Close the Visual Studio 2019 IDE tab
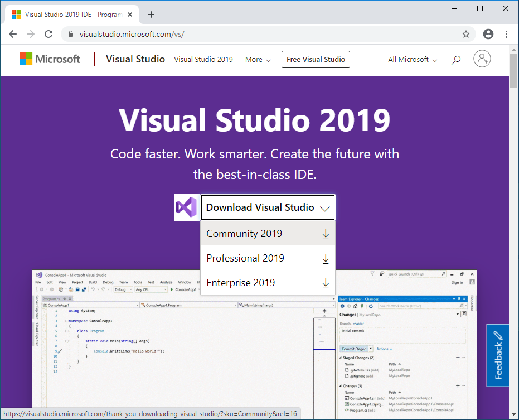Image resolution: width=519 pixels, height=420 pixels. click(x=130, y=15)
